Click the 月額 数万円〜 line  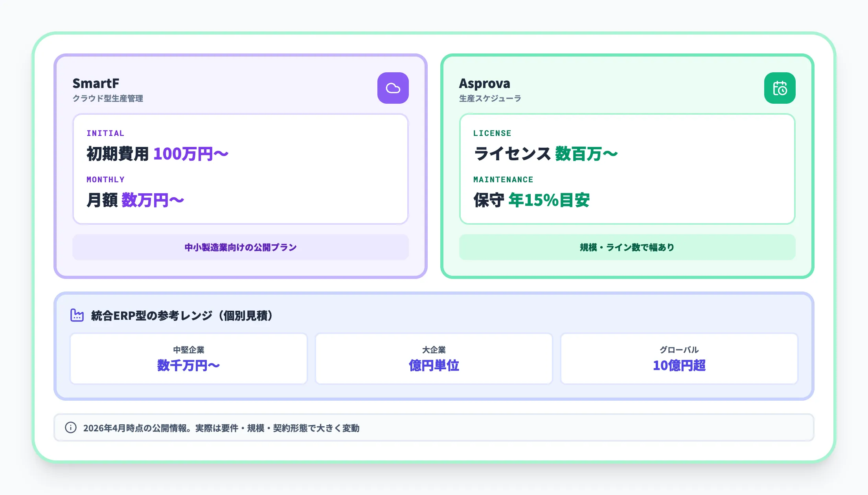tap(135, 200)
